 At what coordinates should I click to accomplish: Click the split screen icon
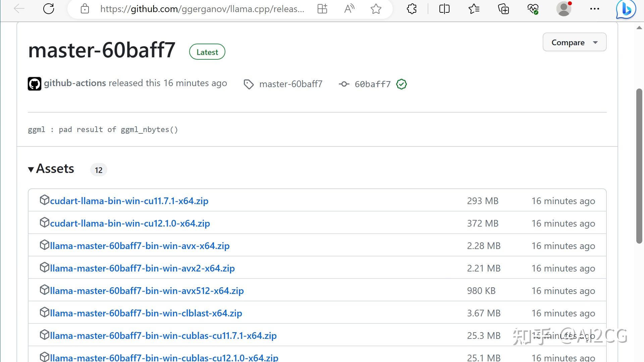coord(444,9)
